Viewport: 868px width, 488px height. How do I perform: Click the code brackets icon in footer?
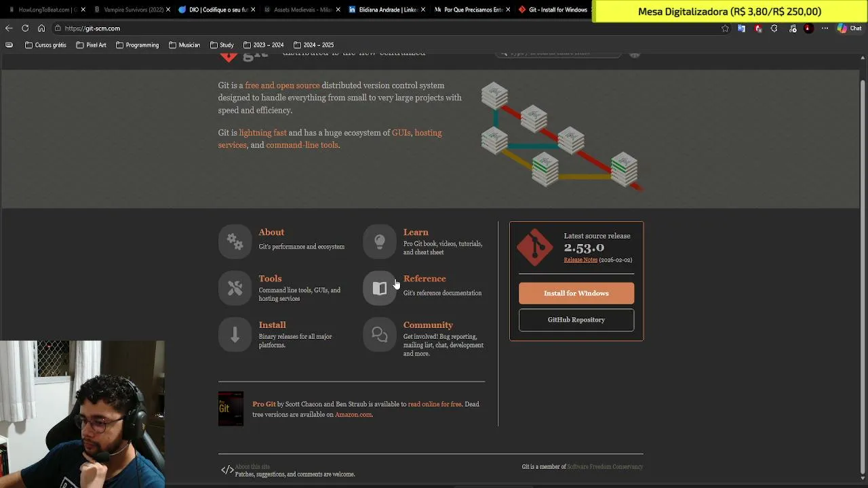point(227,470)
